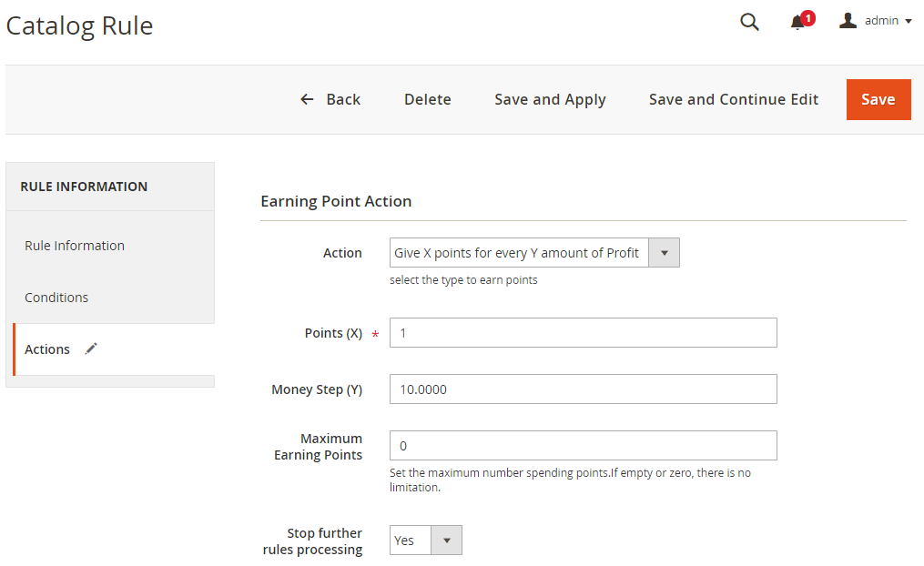The width and height of the screenshot is (924, 566).
Task: Click the search magnifier icon
Action: point(749,22)
